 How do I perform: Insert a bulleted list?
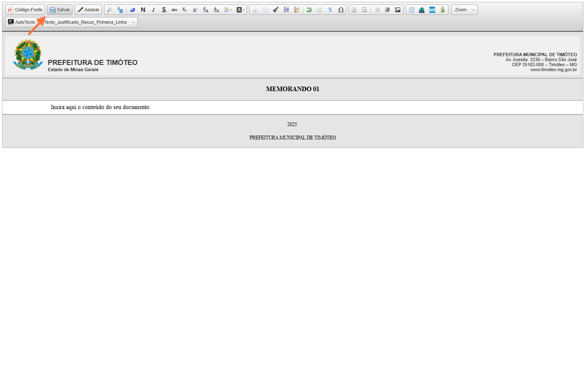coord(364,10)
